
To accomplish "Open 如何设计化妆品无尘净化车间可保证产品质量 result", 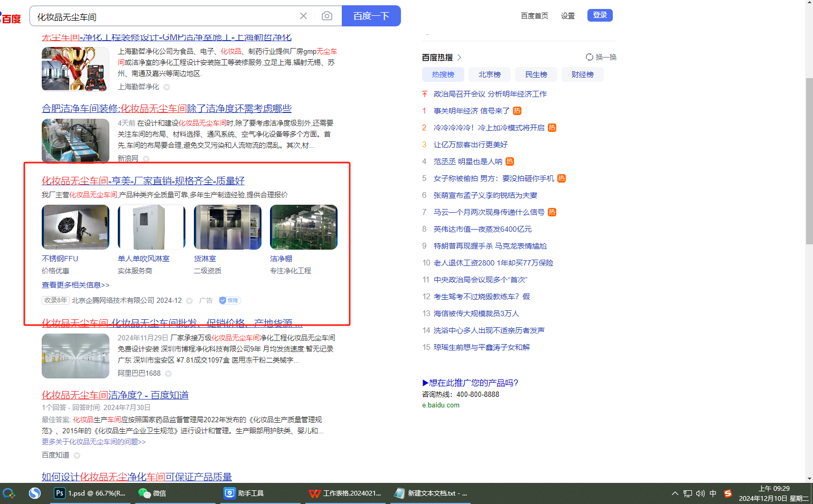I will [x=137, y=477].
